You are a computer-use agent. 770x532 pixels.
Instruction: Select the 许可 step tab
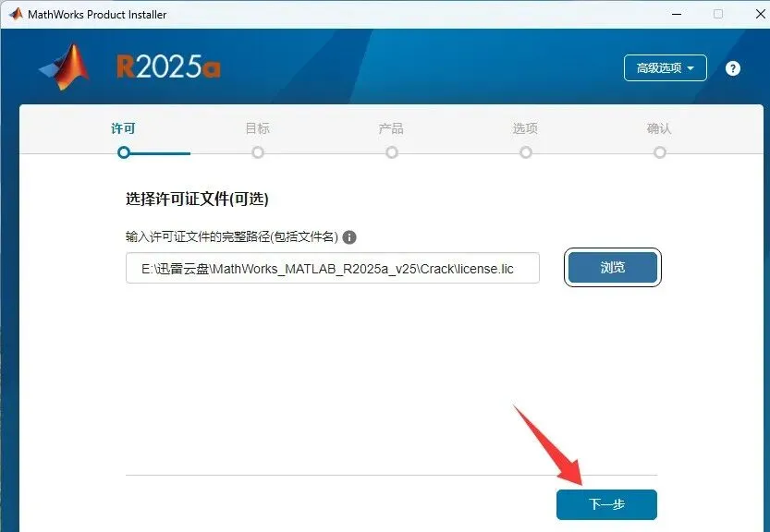[x=123, y=128]
